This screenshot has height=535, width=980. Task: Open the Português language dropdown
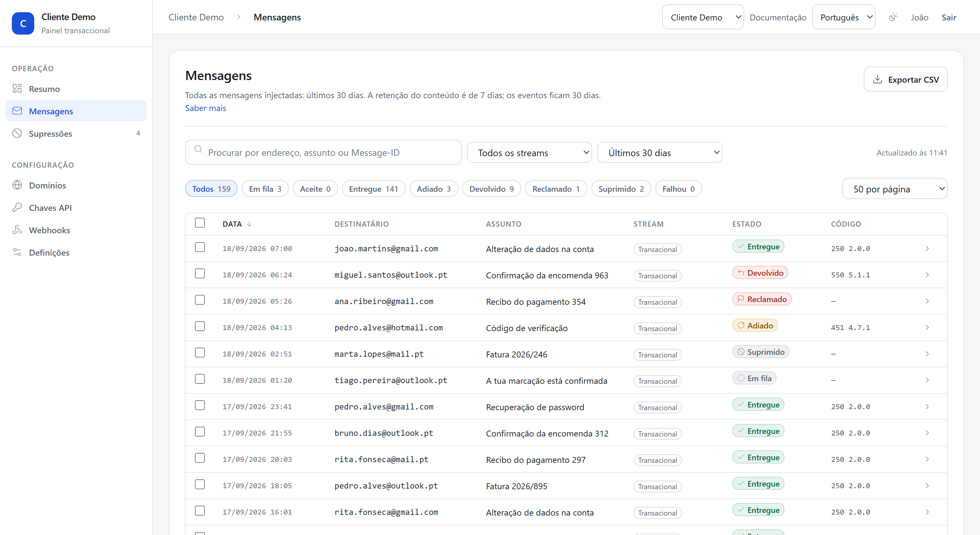point(843,17)
